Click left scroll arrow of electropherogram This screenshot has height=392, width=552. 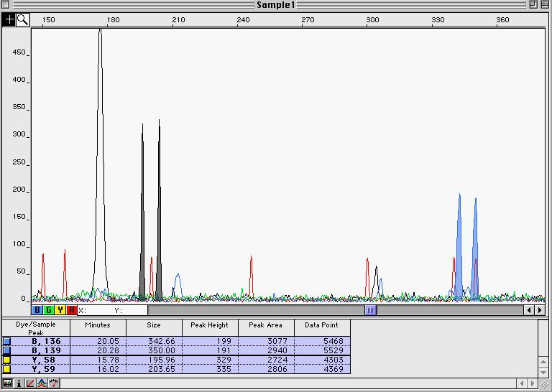tap(529, 310)
